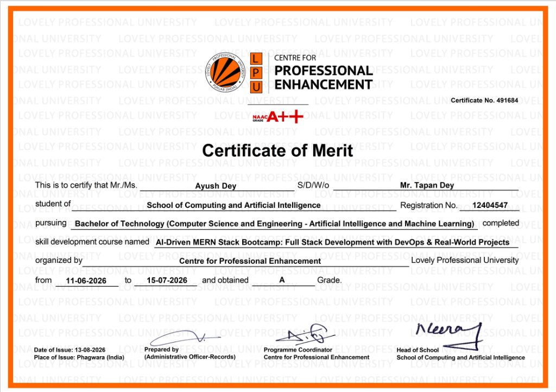Click 'This is to certify that Mr./Ms.' text

point(86,185)
